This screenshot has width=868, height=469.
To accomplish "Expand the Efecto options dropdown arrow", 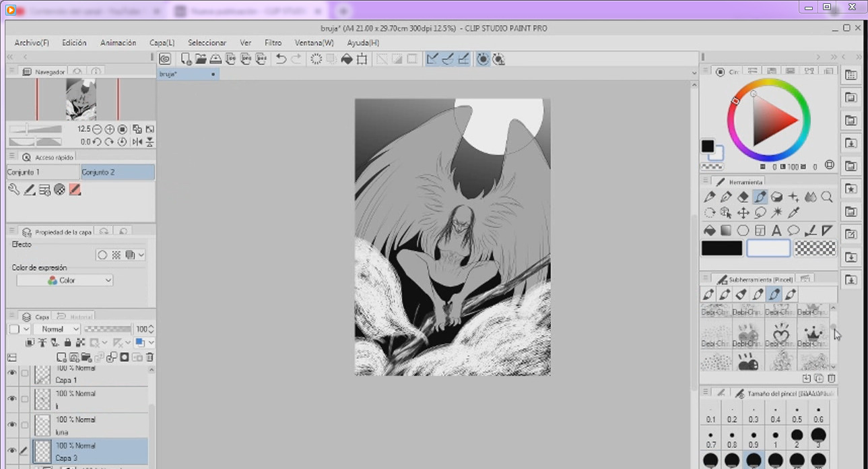I will [x=141, y=255].
